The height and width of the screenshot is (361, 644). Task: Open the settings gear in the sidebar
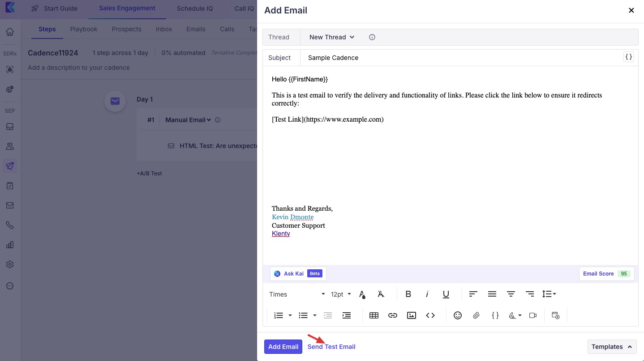10,264
